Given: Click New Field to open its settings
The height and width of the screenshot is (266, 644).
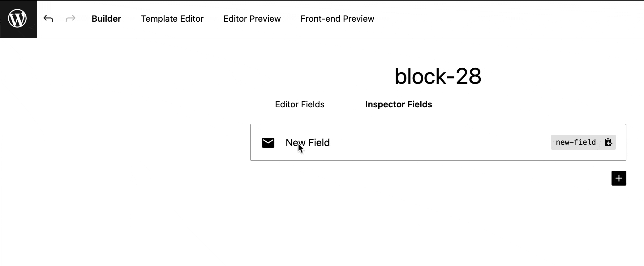Looking at the screenshot, I should tap(307, 143).
